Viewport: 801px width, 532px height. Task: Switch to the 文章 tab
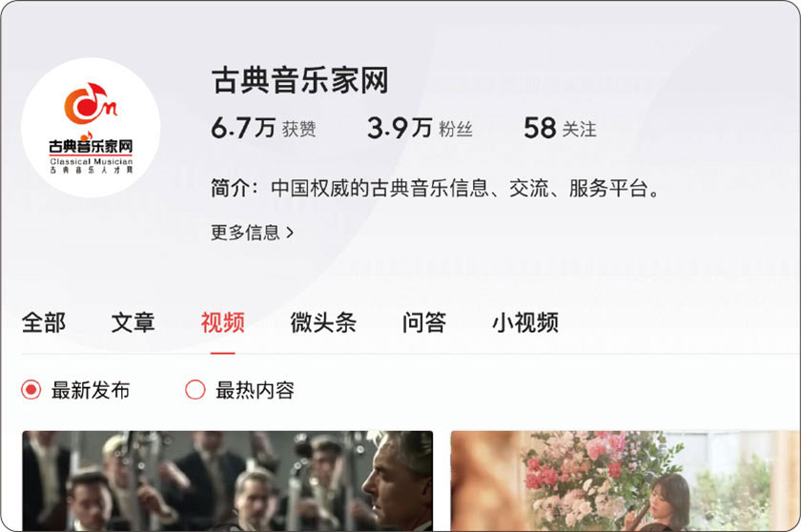coord(133,322)
